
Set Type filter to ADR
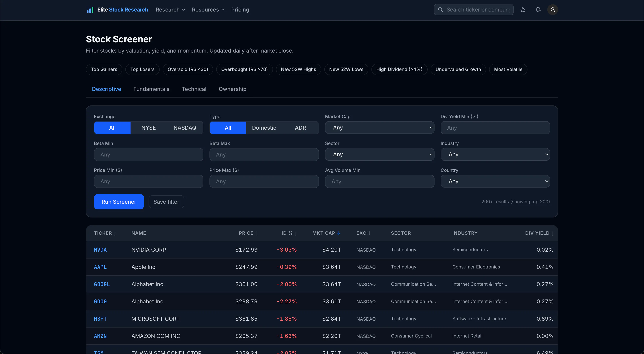click(300, 128)
